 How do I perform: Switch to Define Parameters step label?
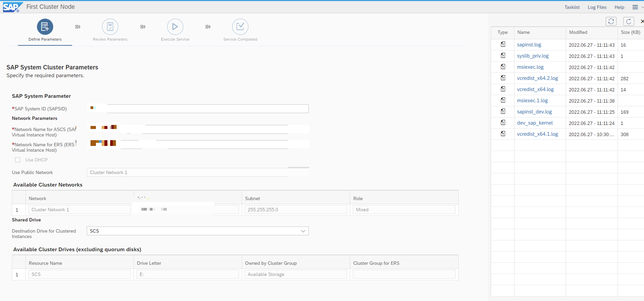[45, 39]
